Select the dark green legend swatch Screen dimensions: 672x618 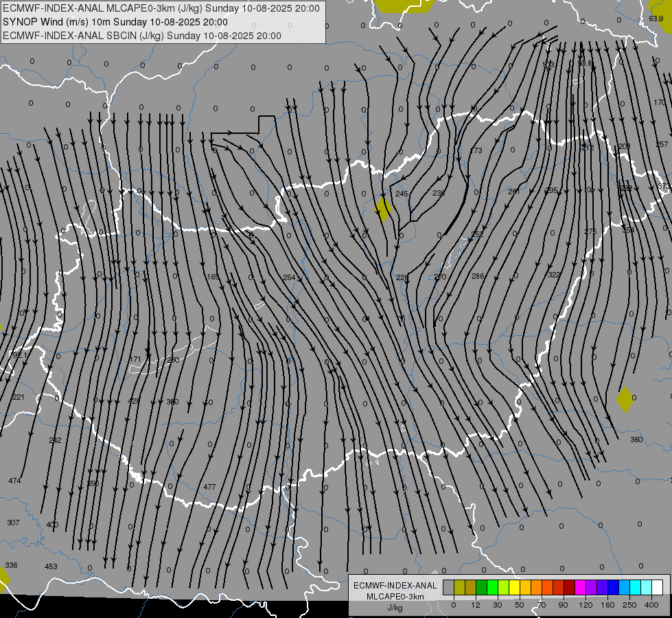(482, 587)
